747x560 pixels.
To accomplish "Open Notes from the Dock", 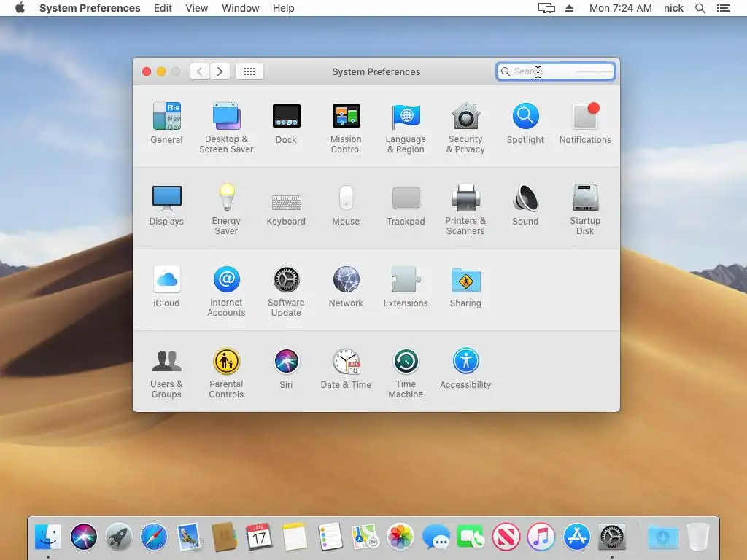I will [295, 537].
